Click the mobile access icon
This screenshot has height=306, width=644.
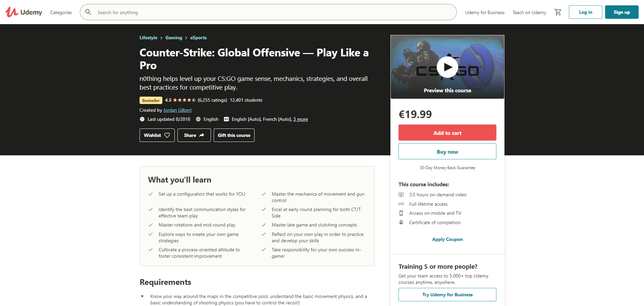coord(401,213)
